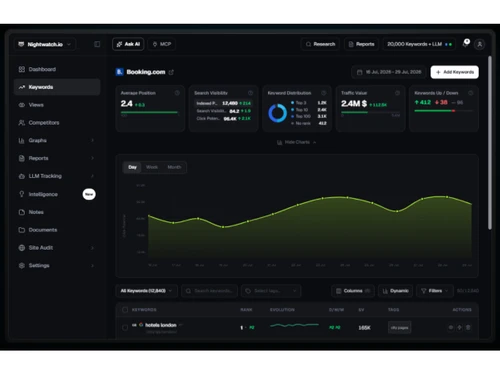Open Keyword Distribution card info icon
500x375 pixels.
point(324,93)
